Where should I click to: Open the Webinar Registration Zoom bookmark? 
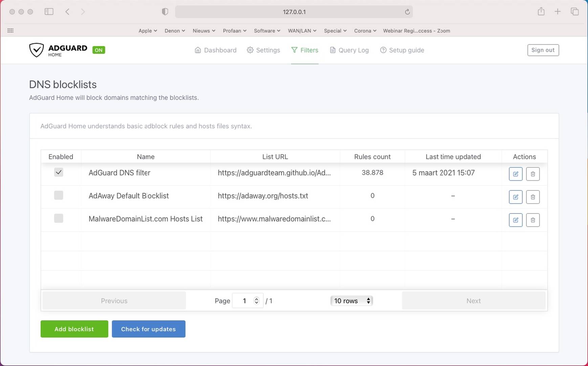tap(416, 30)
